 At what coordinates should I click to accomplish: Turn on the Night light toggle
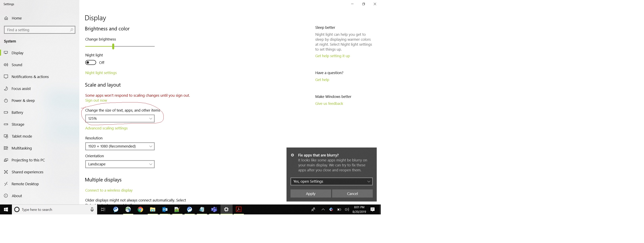point(90,63)
